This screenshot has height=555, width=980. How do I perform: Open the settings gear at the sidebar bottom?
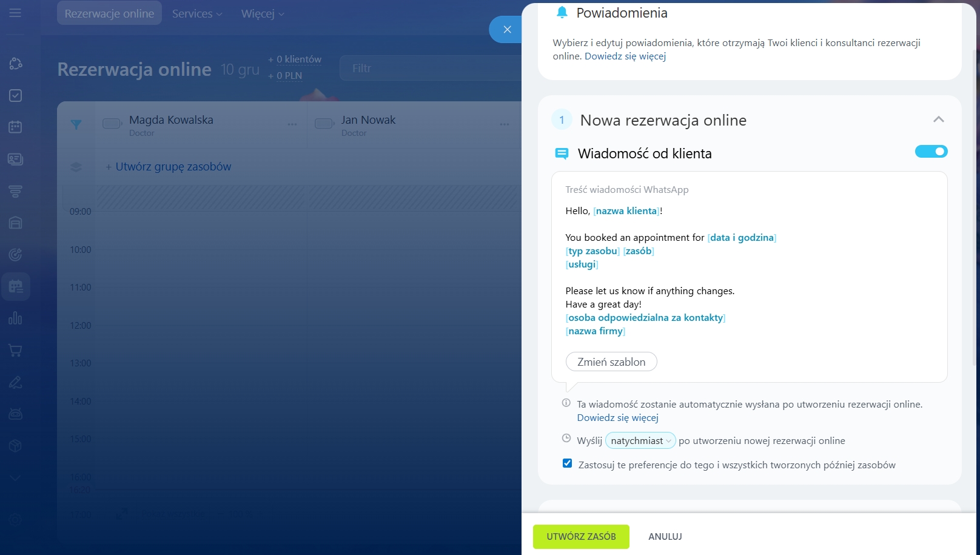coord(16,520)
